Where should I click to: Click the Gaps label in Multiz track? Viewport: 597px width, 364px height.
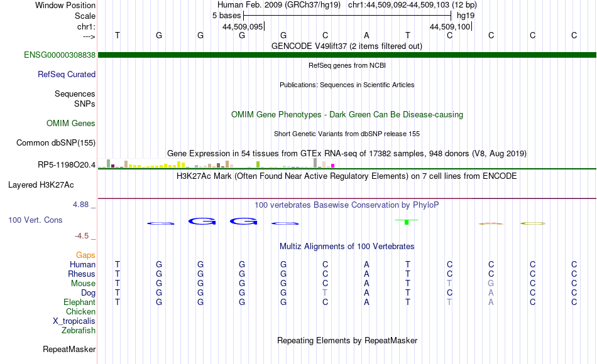point(85,255)
